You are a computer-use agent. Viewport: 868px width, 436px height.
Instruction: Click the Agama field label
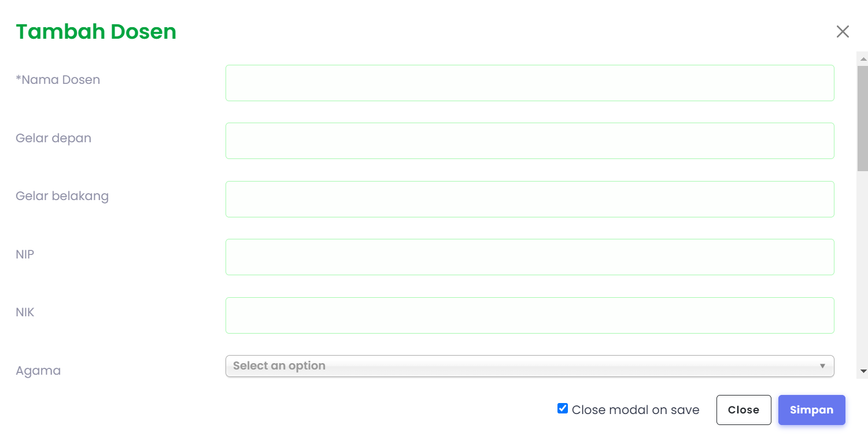[38, 371]
